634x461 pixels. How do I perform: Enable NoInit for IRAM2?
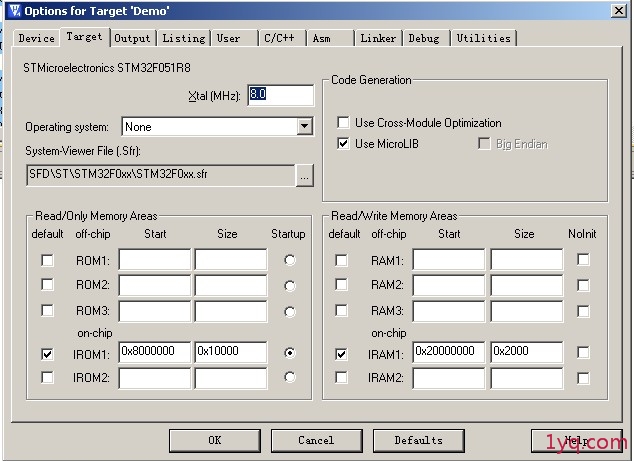[x=583, y=378]
